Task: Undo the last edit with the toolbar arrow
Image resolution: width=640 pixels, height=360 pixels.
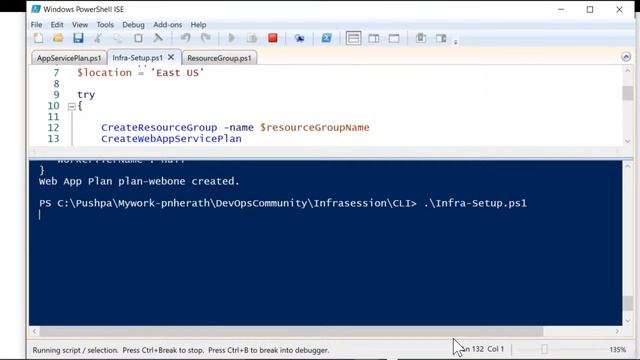Action: (186, 38)
